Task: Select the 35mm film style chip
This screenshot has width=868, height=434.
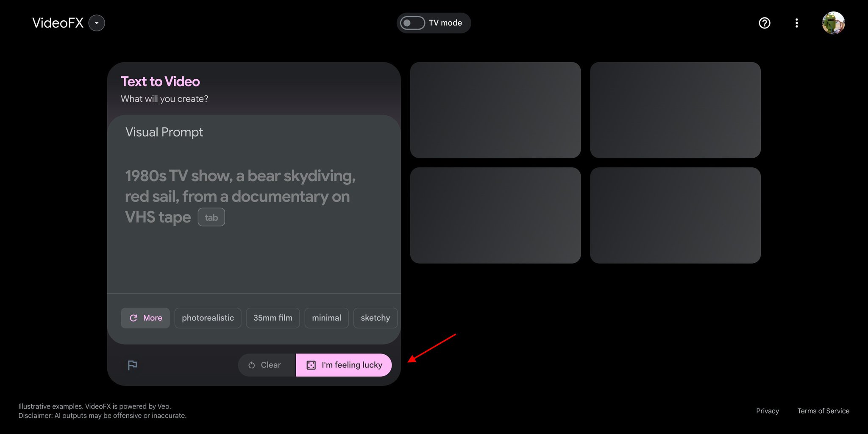Action: click(273, 318)
